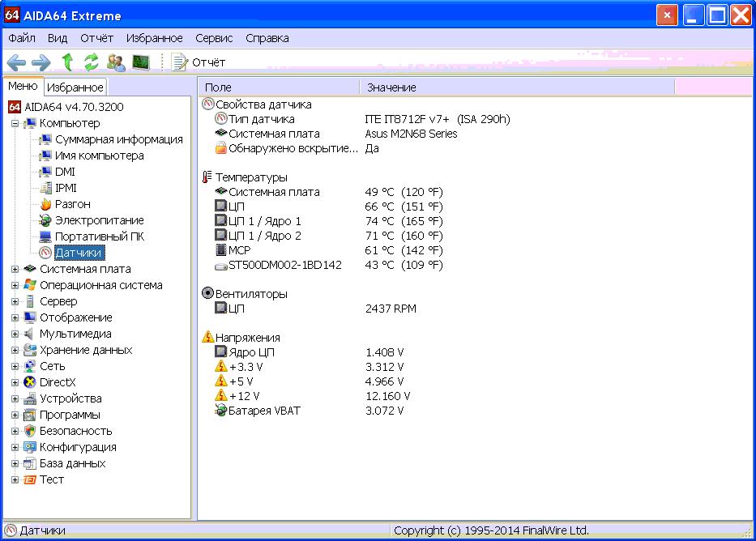Select Разгон item with flame icon
Viewport: 756px width, 541px height.
tap(72, 204)
